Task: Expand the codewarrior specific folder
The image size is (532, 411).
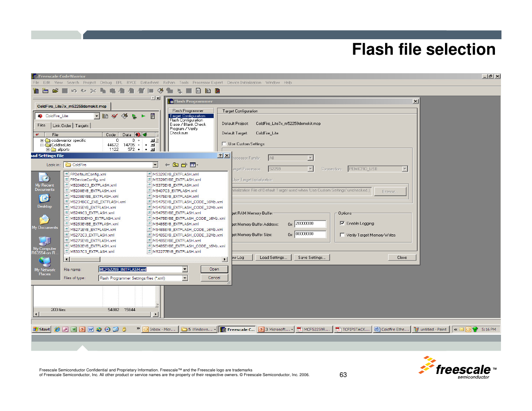Action: click(x=42, y=140)
